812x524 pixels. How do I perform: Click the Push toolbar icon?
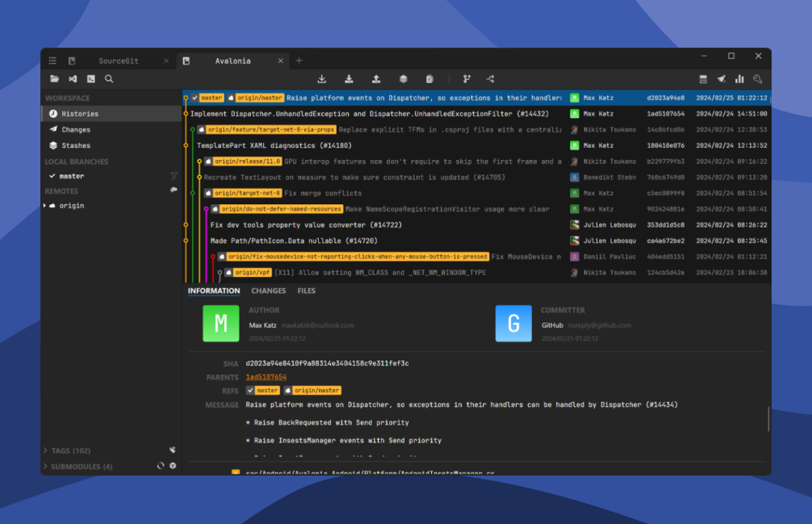376,79
